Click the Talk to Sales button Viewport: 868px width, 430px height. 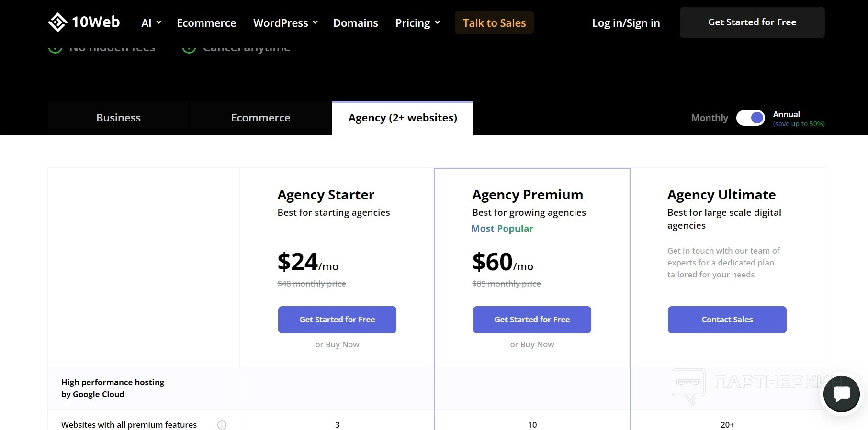pos(494,23)
